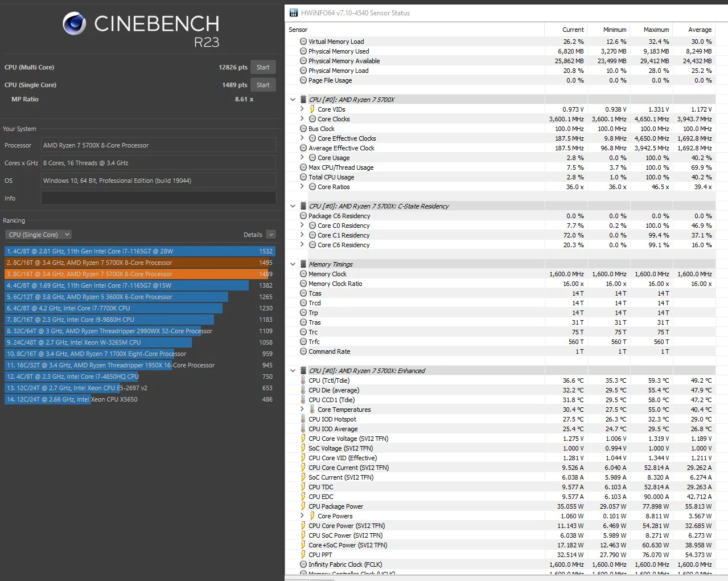Open the Details dropdown arrow in Ranking
This screenshot has height=581, width=728.
coord(271,235)
